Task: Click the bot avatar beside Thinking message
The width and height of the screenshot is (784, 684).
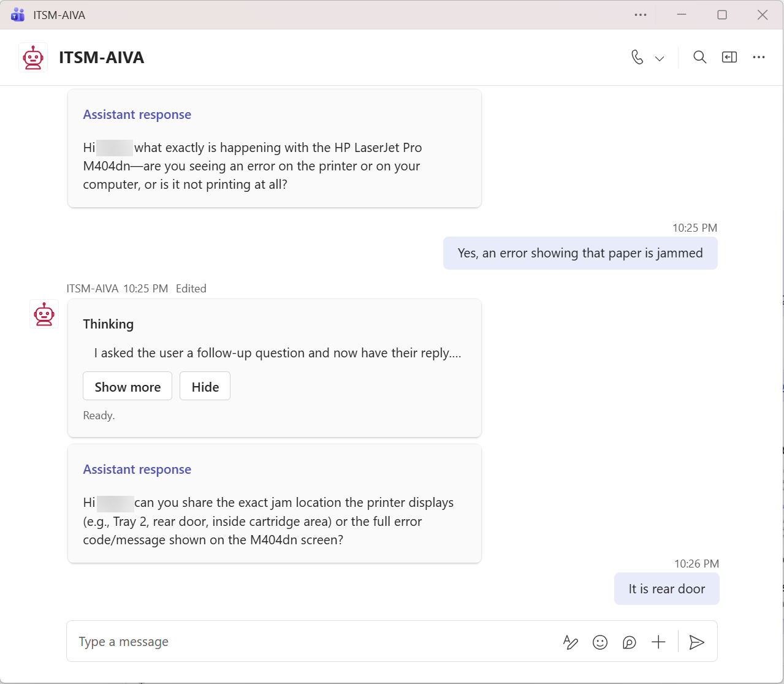Action: 44,314
